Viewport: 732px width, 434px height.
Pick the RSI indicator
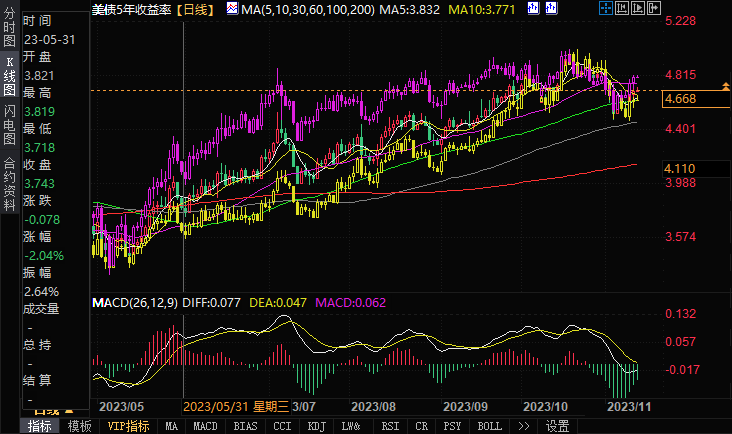390,426
